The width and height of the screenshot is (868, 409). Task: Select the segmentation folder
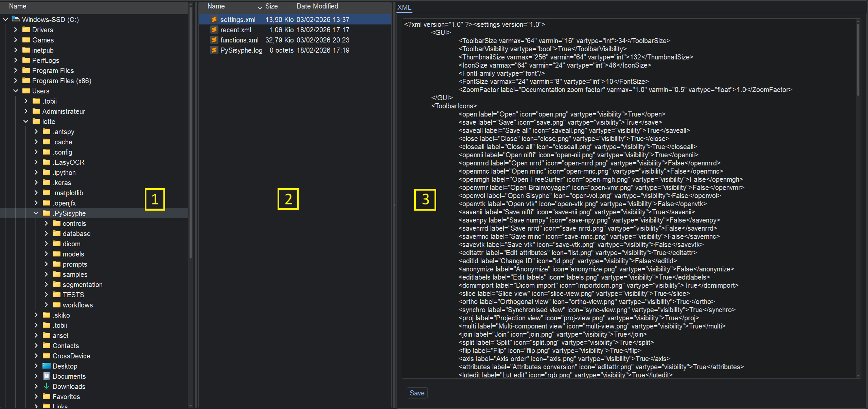82,285
